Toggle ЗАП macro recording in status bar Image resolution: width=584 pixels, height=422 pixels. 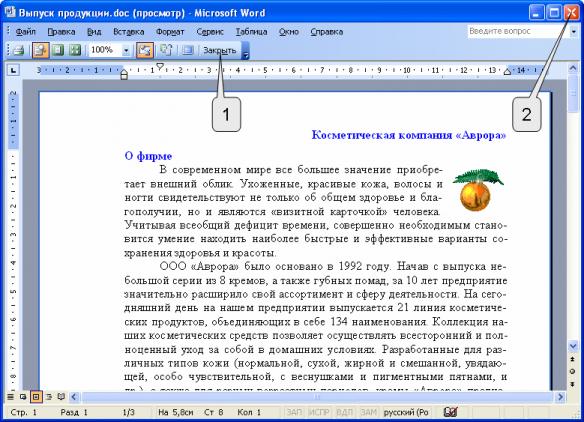click(x=294, y=412)
